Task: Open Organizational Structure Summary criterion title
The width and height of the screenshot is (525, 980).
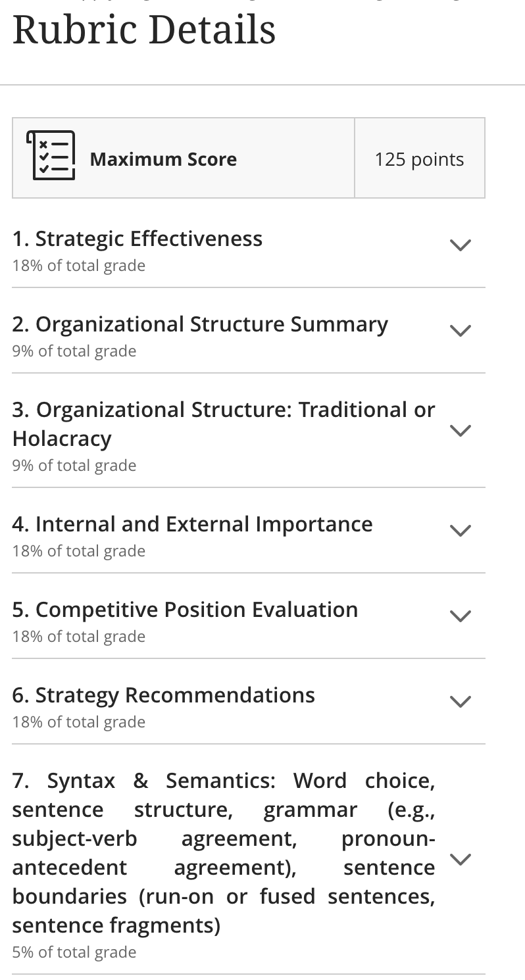Action: tap(200, 324)
